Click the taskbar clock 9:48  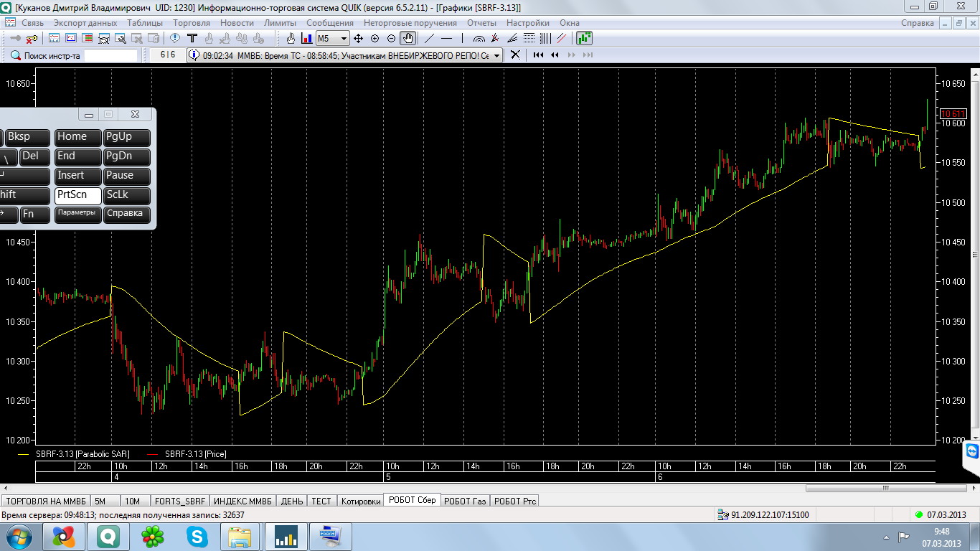(942, 532)
